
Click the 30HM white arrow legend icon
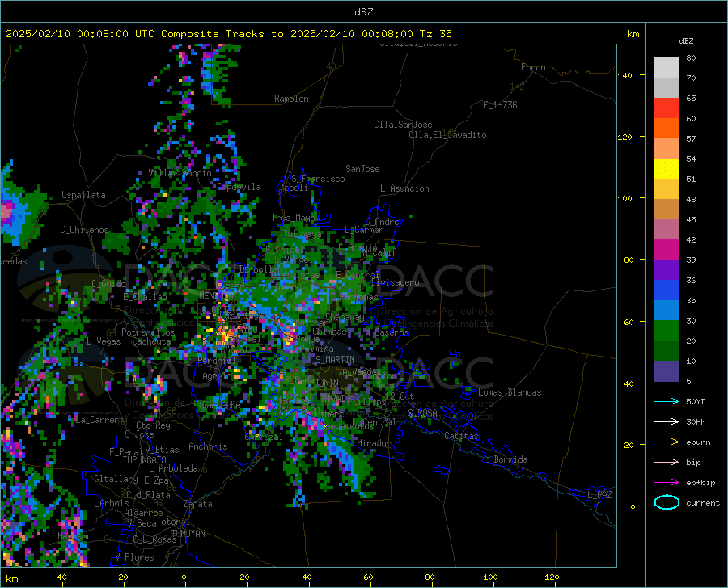click(667, 421)
